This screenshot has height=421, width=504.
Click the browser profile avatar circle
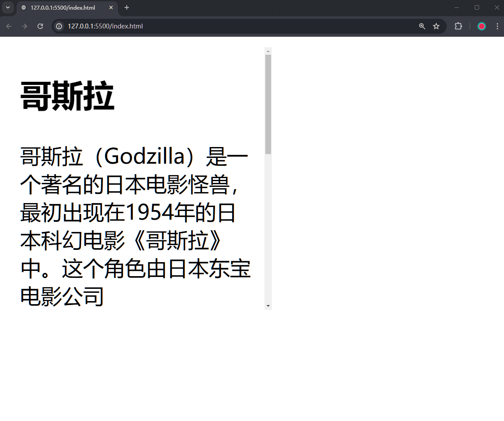click(481, 26)
